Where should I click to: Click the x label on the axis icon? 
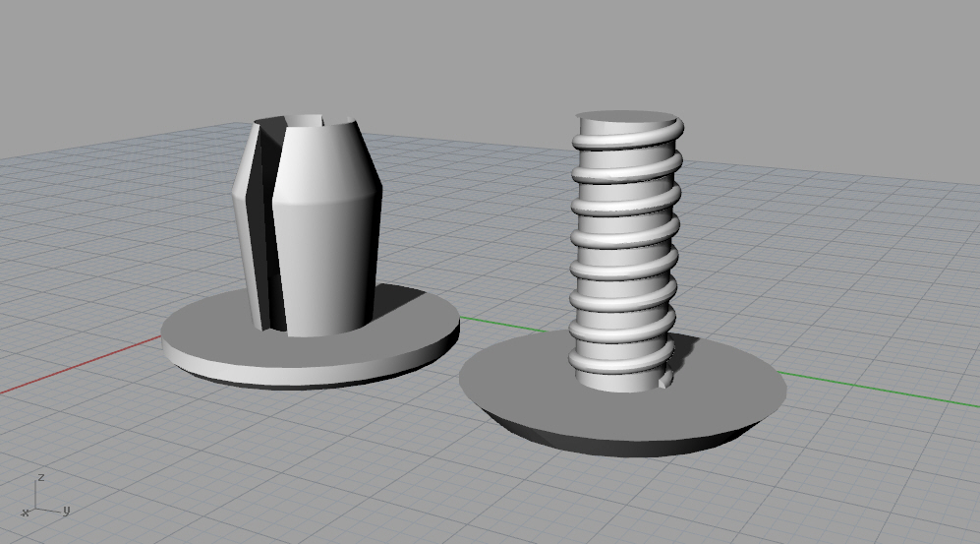(x=24, y=513)
